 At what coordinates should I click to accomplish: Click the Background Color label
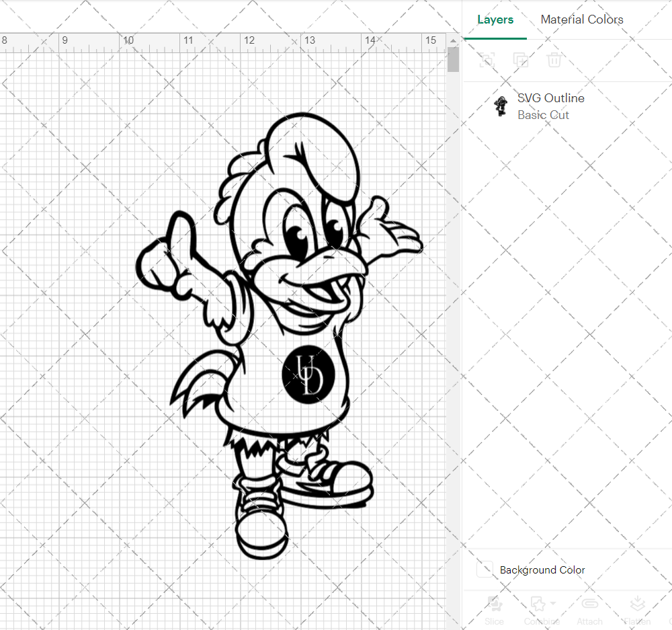click(542, 570)
